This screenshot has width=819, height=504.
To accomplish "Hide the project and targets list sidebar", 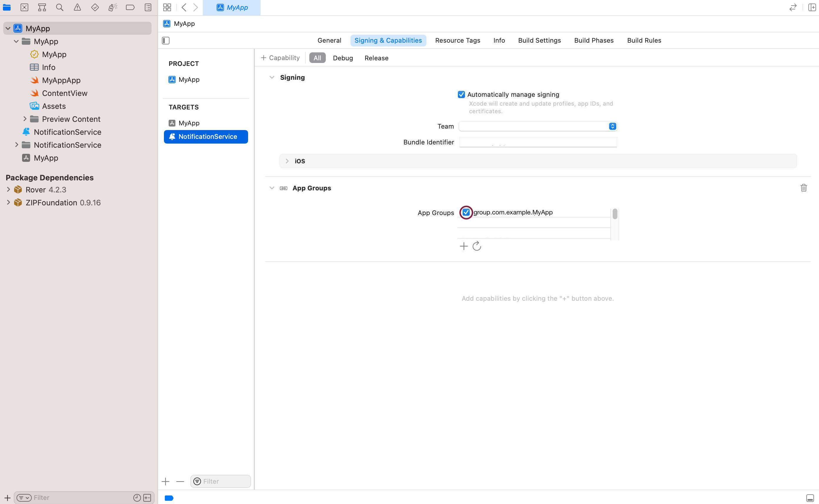I will pos(166,41).
